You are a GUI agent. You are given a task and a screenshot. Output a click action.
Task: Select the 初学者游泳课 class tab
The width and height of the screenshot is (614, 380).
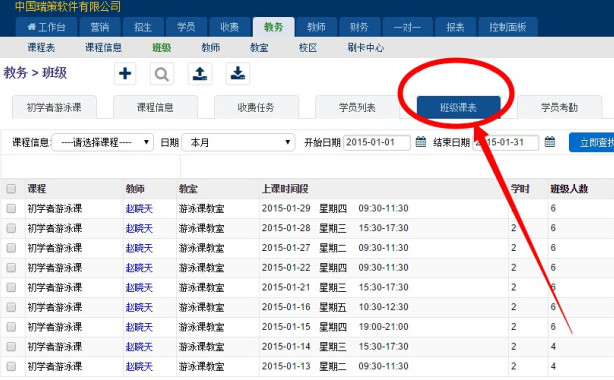(54, 107)
